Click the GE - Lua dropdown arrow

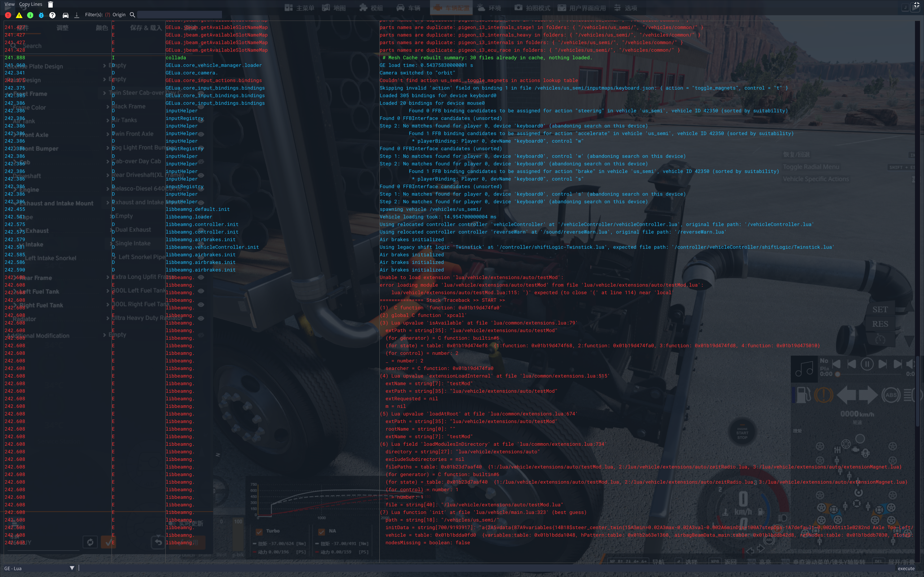tap(72, 568)
